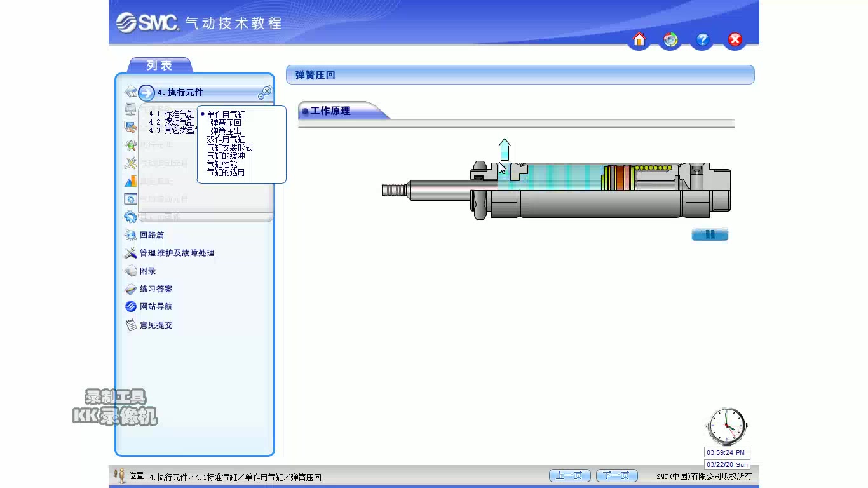The width and height of the screenshot is (868, 488).
Task: Collapse the 4.执行元件 panel with minus button
Action: tap(261, 97)
